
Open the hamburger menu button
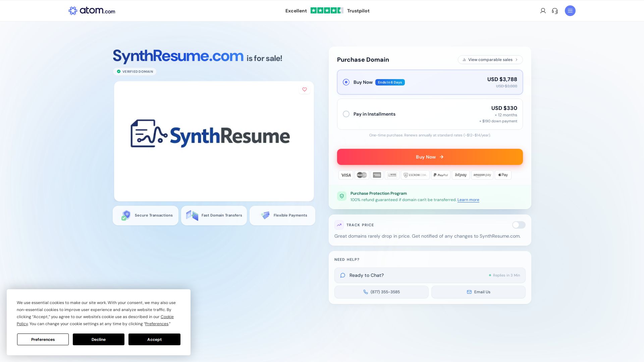(x=570, y=11)
